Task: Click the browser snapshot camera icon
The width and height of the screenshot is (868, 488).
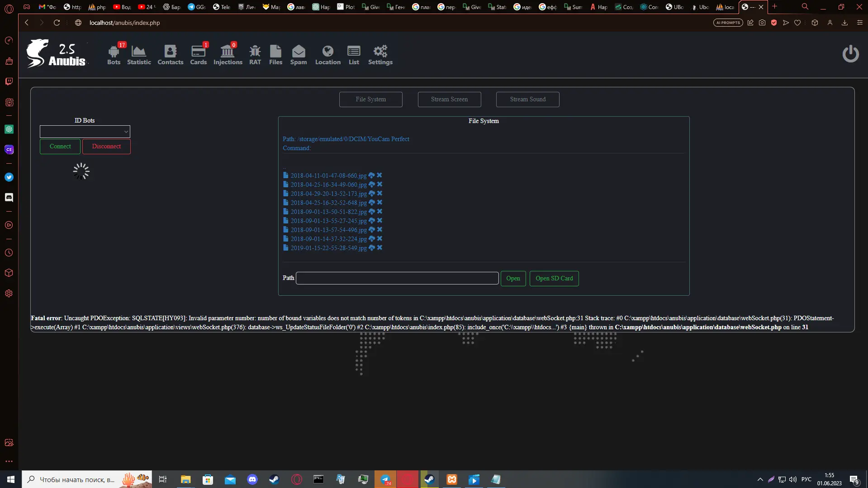Action: coord(762,23)
